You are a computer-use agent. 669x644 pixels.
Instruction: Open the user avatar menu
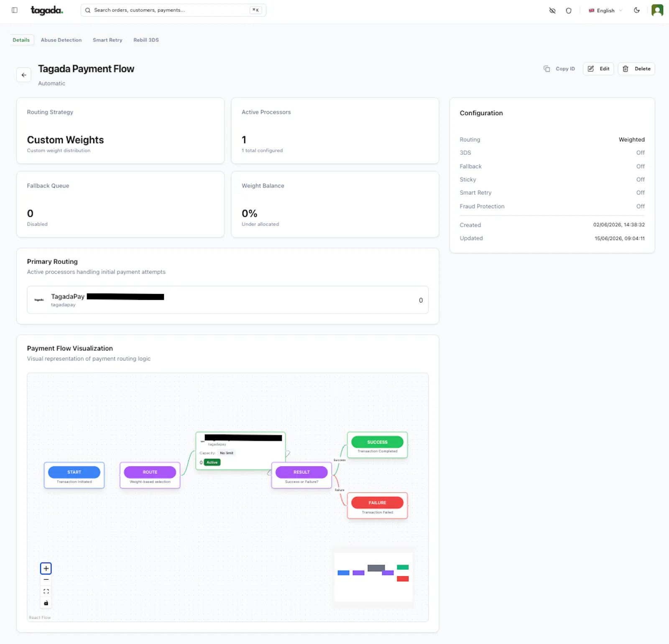click(657, 10)
